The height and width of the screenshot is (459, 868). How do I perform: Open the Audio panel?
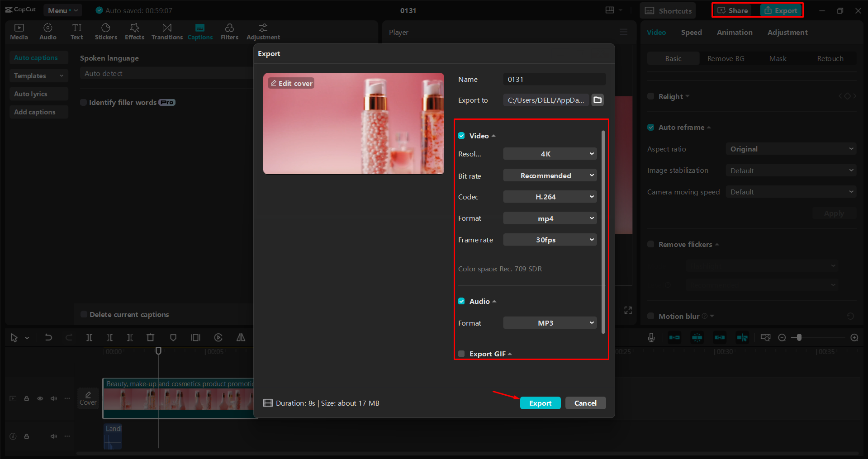48,32
